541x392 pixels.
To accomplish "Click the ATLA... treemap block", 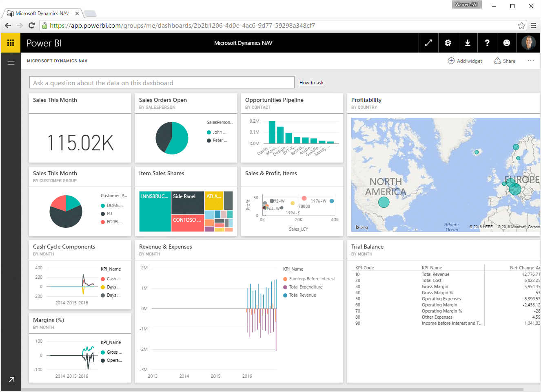I will [214, 200].
